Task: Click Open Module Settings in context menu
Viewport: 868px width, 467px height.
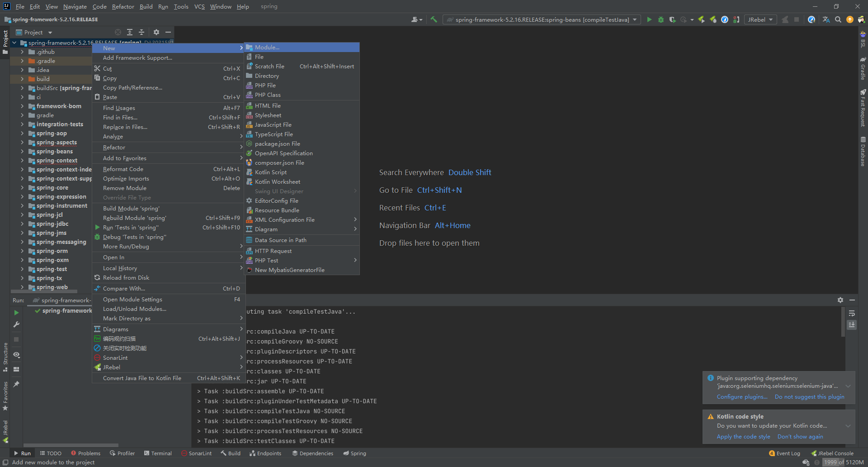Action: click(168, 300)
